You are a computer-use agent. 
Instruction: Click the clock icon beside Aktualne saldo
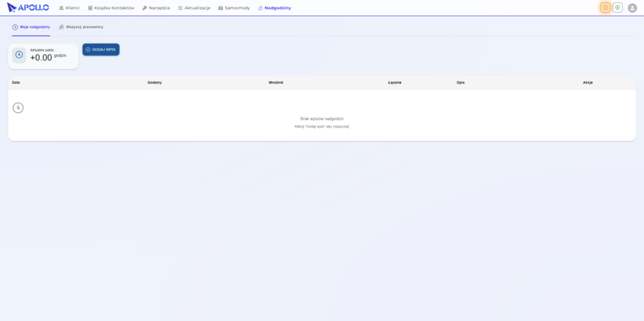(x=19, y=55)
